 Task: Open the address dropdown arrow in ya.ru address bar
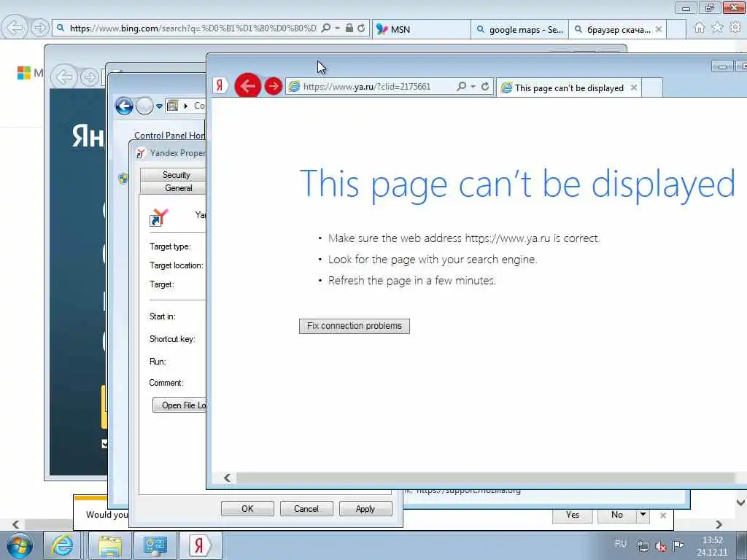(473, 86)
